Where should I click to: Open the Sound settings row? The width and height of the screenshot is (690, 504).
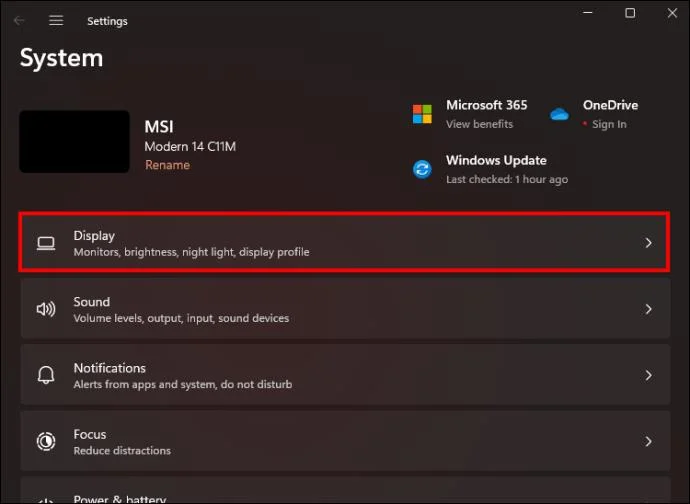[x=345, y=309]
